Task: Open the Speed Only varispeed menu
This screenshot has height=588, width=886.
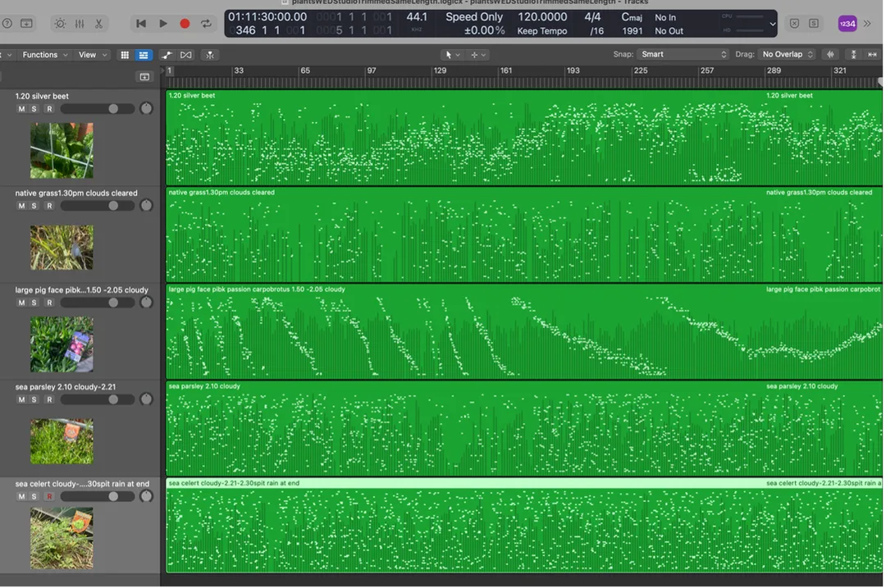Action: click(474, 17)
